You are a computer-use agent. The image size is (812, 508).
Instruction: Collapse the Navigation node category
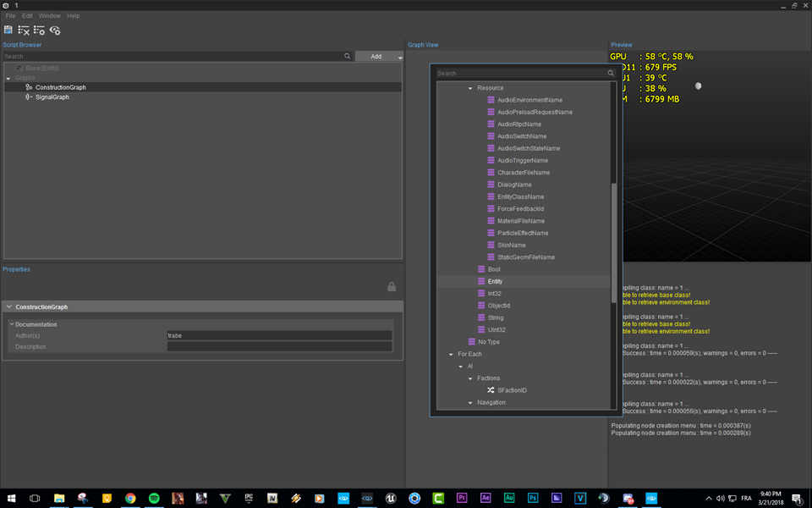pos(470,403)
